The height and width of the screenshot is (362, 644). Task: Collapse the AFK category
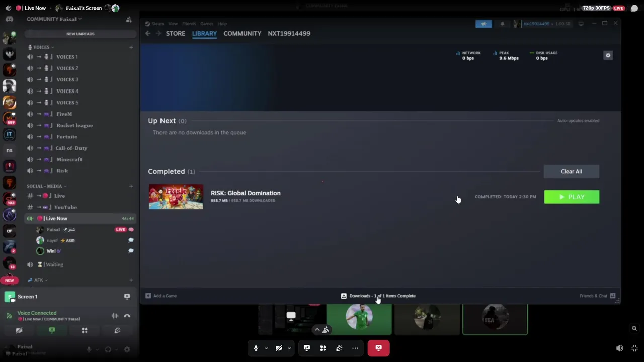[38, 280]
